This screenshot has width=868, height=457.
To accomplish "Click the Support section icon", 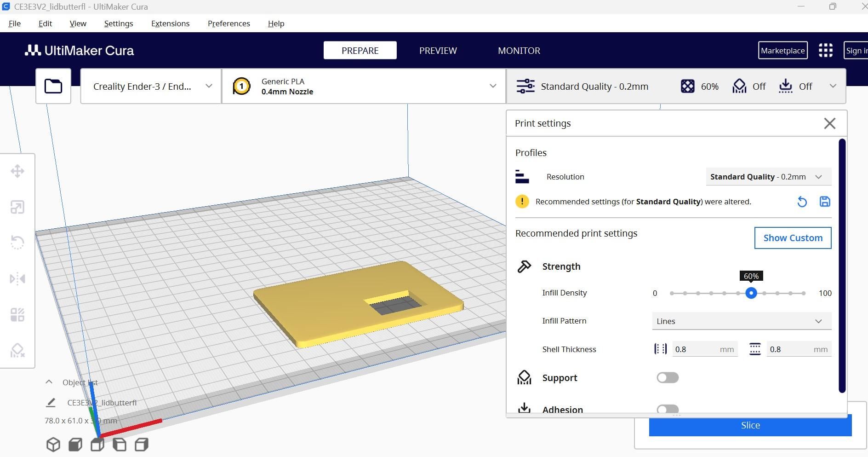I will click(524, 378).
